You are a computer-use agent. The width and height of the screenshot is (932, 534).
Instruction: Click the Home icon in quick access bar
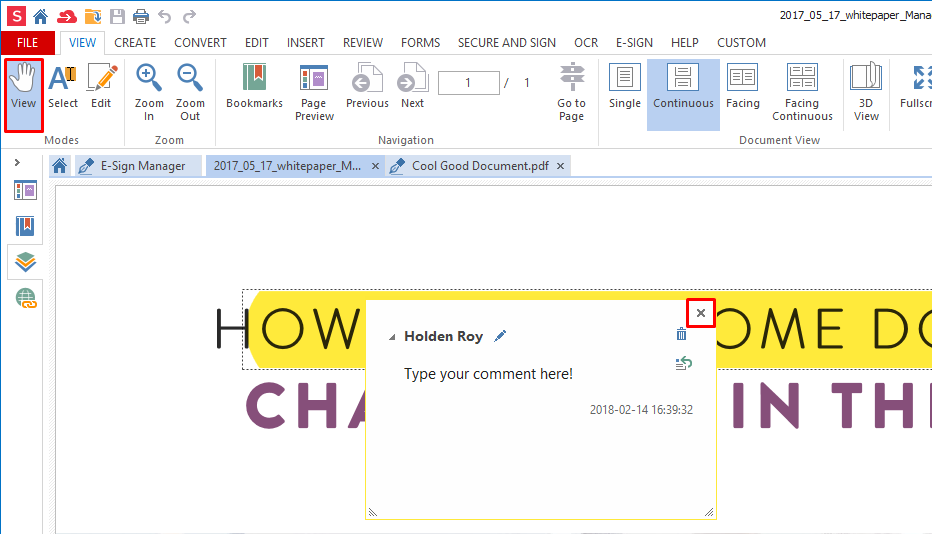[40, 16]
